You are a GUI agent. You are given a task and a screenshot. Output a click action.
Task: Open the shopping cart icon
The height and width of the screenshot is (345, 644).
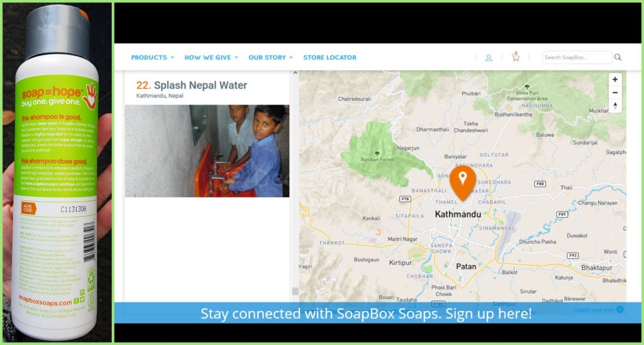coord(516,57)
